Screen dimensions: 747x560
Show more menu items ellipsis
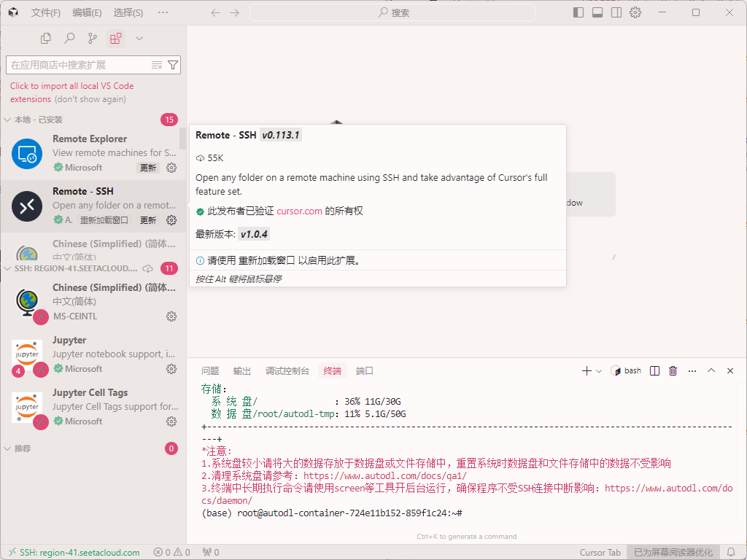[163, 13]
